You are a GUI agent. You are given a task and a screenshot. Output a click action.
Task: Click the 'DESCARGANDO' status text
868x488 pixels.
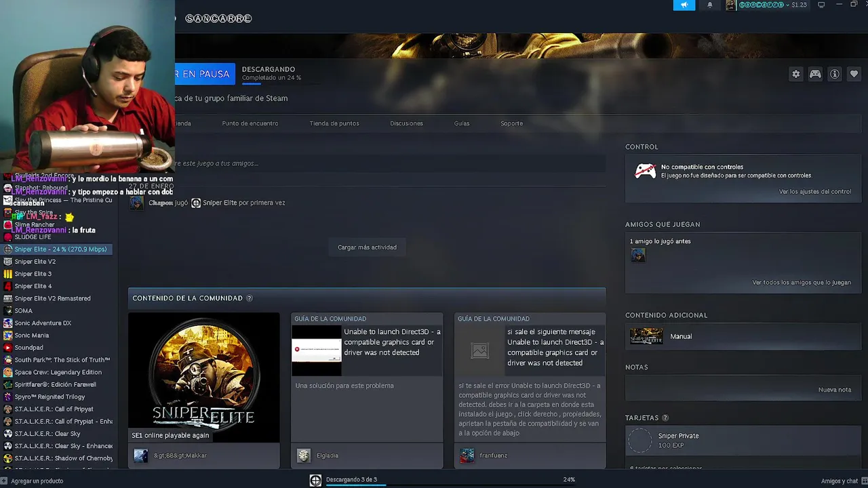(x=269, y=69)
